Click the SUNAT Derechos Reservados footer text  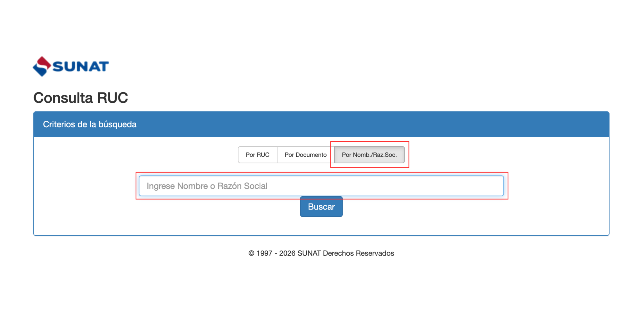pos(345,253)
